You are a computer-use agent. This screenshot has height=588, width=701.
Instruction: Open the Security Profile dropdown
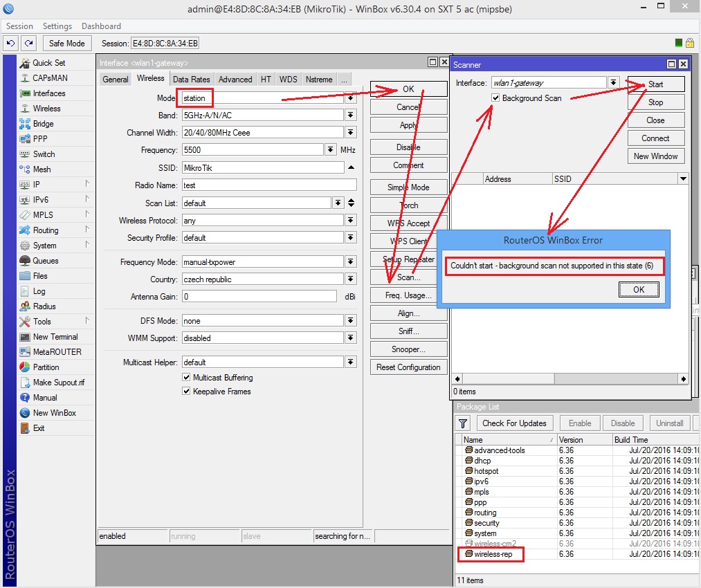350,238
